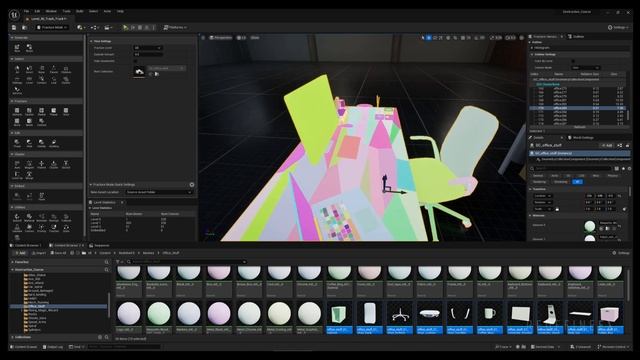Screen dimensions: 640x360
Task: Click the Reset tool in Generate section
Action: tap(29, 48)
